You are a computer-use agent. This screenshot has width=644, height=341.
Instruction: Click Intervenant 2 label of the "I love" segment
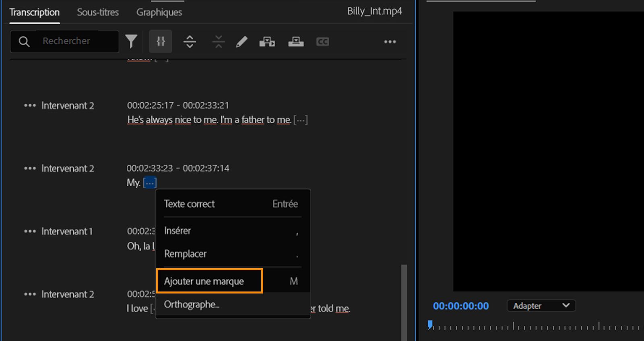pyautogui.click(x=68, y=294)
